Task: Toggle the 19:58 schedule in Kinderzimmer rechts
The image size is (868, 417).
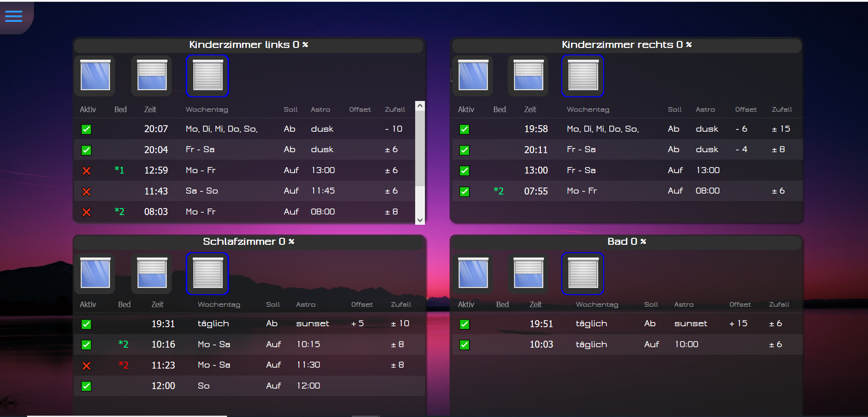Action: click(464, 129)
